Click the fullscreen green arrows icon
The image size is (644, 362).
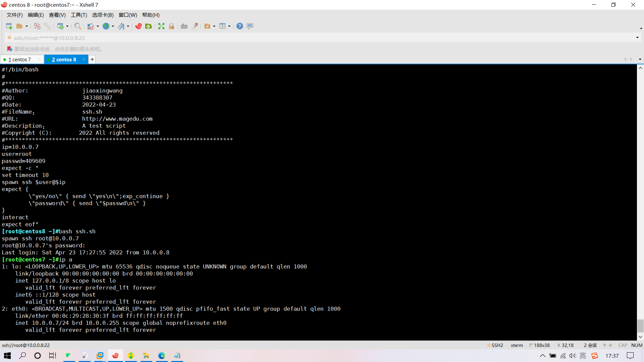161,26
